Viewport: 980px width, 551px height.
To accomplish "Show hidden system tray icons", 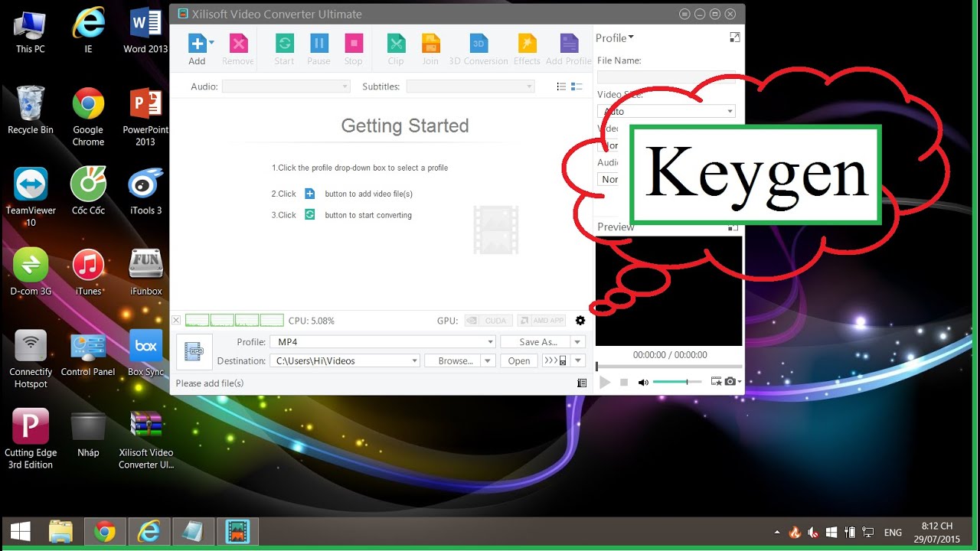I will point(778,532).
